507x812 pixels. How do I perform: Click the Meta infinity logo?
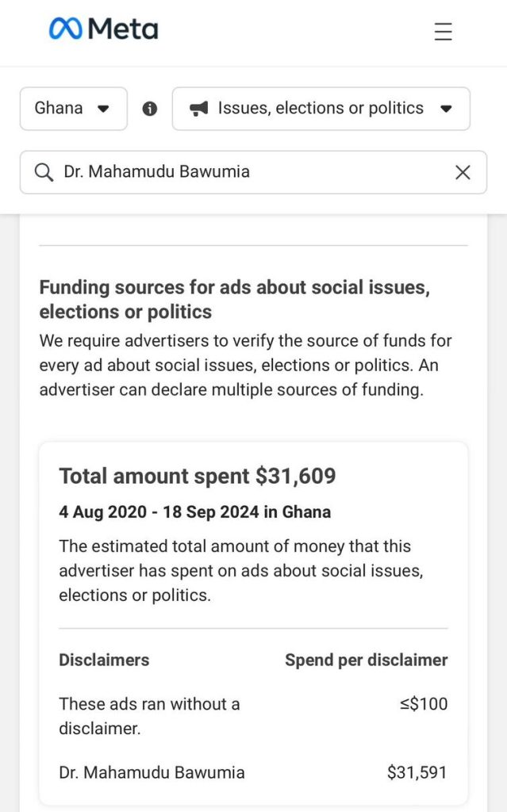[65, 29]
